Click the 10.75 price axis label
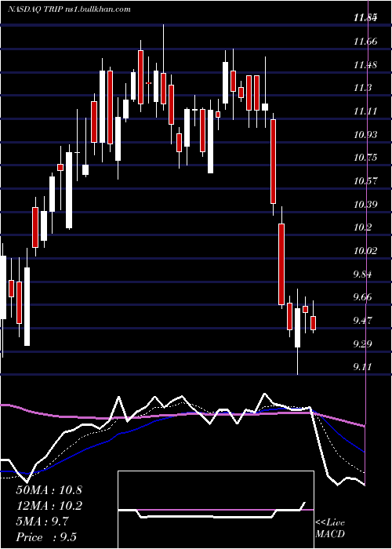Screen dimensions: 392x549 365,158
